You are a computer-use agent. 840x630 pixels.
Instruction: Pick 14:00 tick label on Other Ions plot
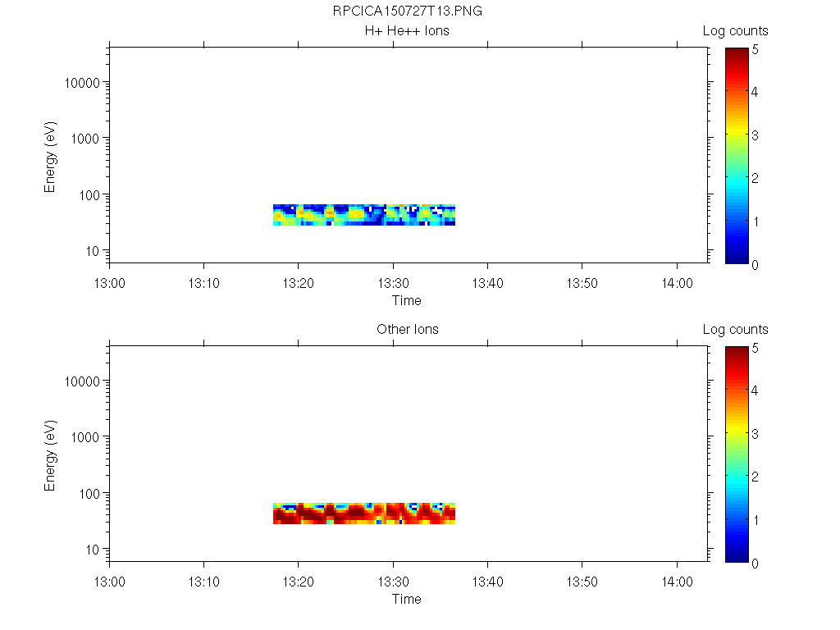(677, 582)
